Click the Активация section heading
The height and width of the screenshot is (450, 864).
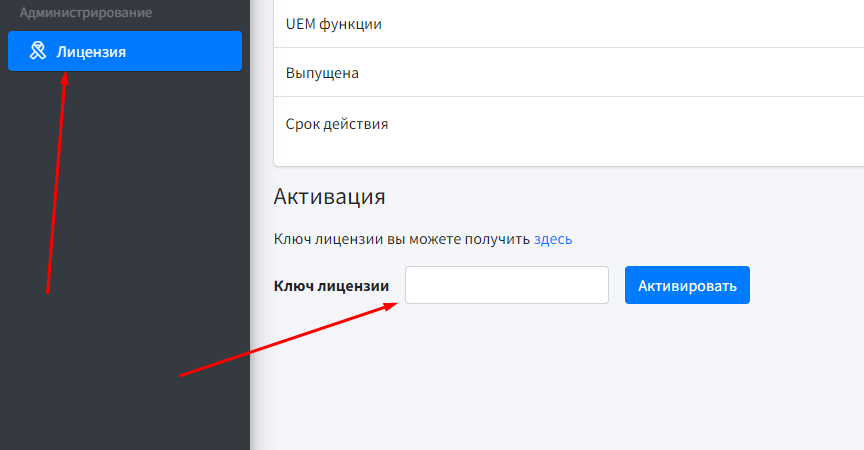coord(329,196)
